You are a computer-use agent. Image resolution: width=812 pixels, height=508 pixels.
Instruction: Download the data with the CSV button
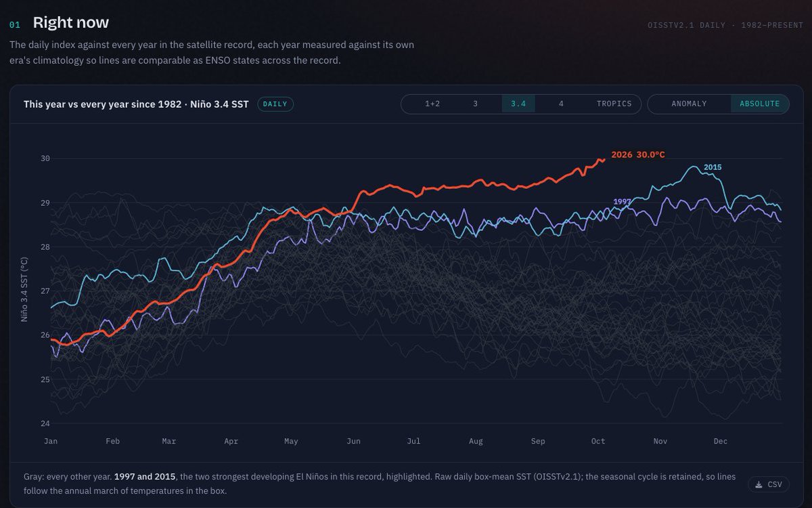coord(768,484)
